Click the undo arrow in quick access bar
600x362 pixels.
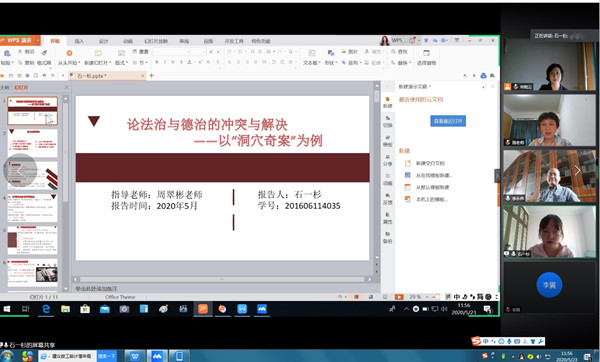(44, 76)
